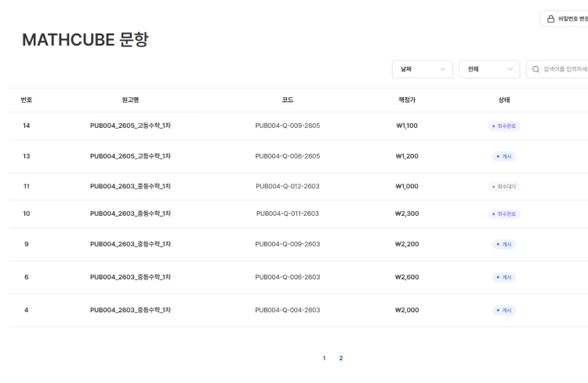Screen dimensions: 588x383
Task: Click row number 14
Action: pos(26,126)
